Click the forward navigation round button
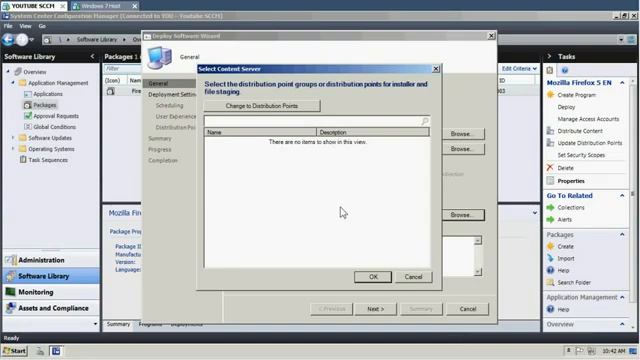 tap(22, 40)
